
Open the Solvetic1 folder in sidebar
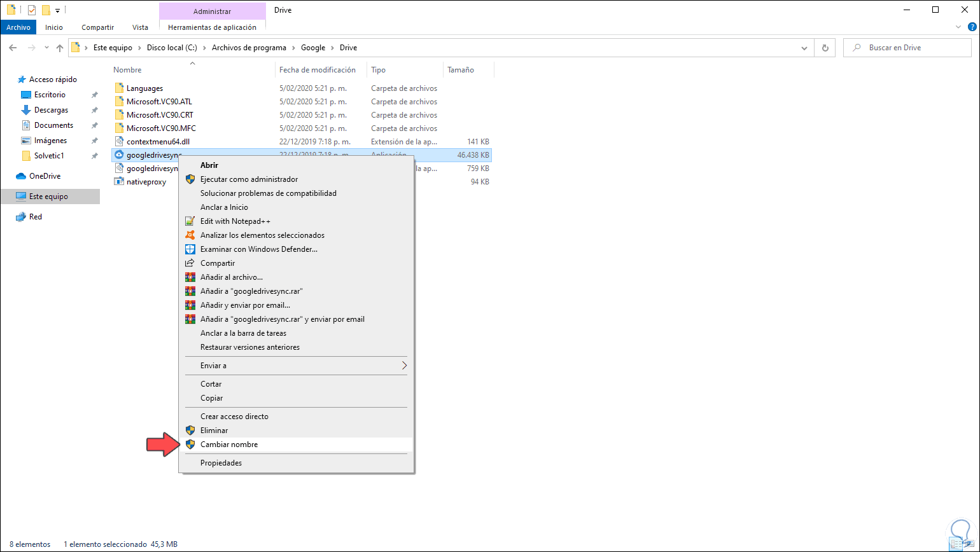(x=49, y=156)
